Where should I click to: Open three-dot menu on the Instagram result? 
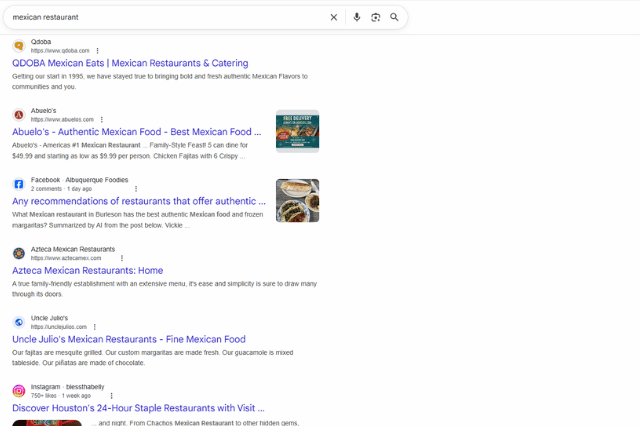(111, 396)
